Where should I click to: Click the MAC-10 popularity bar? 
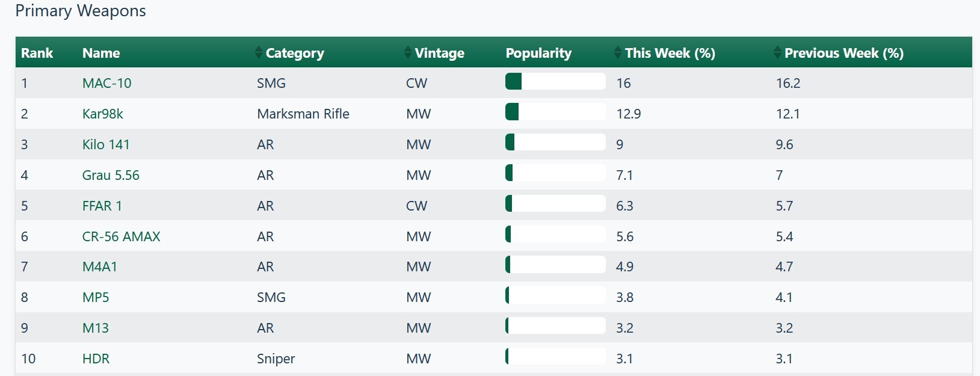[x=555, y=81]
